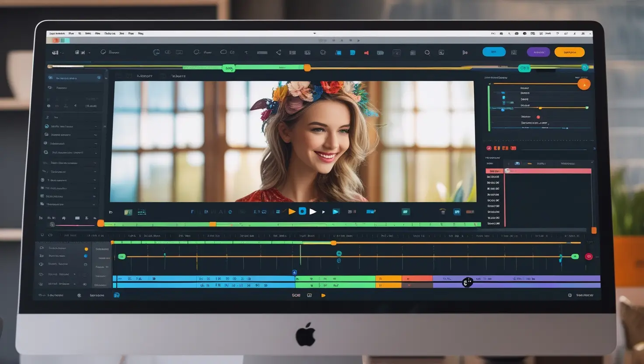Click the grid icon beside the blue pill button
Viewport: 644px width, 364px height.
[514, 52]
